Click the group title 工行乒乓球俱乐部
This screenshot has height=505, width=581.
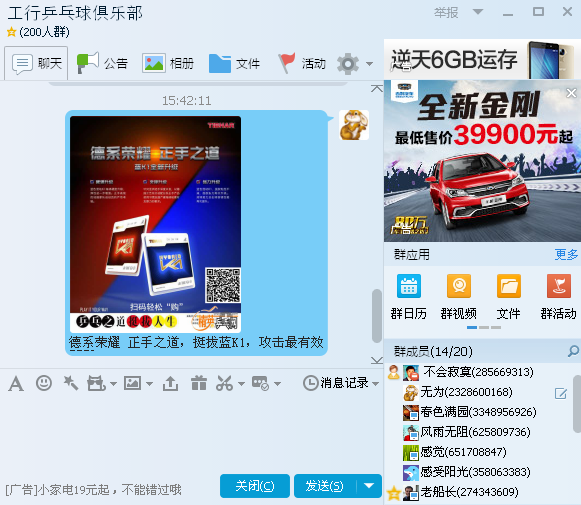75,13
